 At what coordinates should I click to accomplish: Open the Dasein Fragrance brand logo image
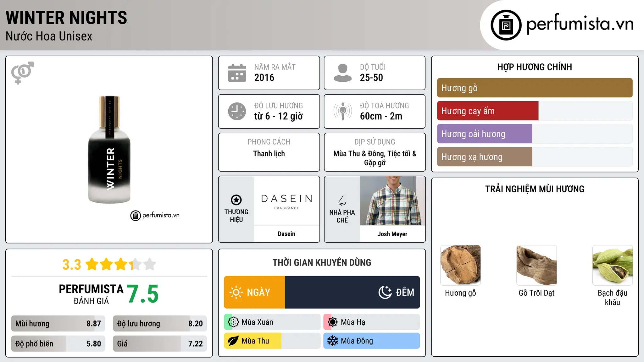[287, 200]
